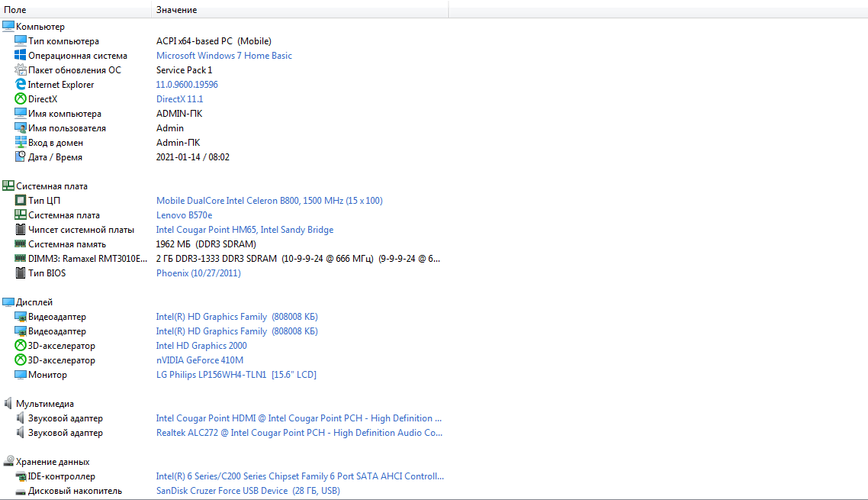Click 3D icon beside nVIDIA GeForce 410M
Screen dimensions: 868x500
(x=21, y=360)
